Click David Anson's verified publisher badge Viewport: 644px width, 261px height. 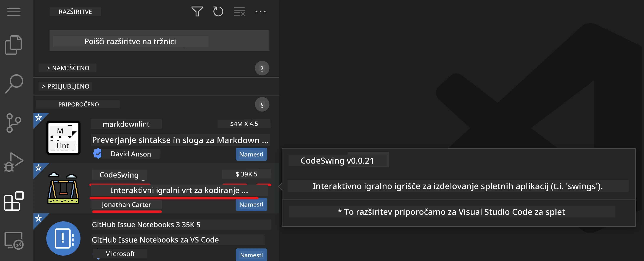pyautogui.click(x=97, y=154)
